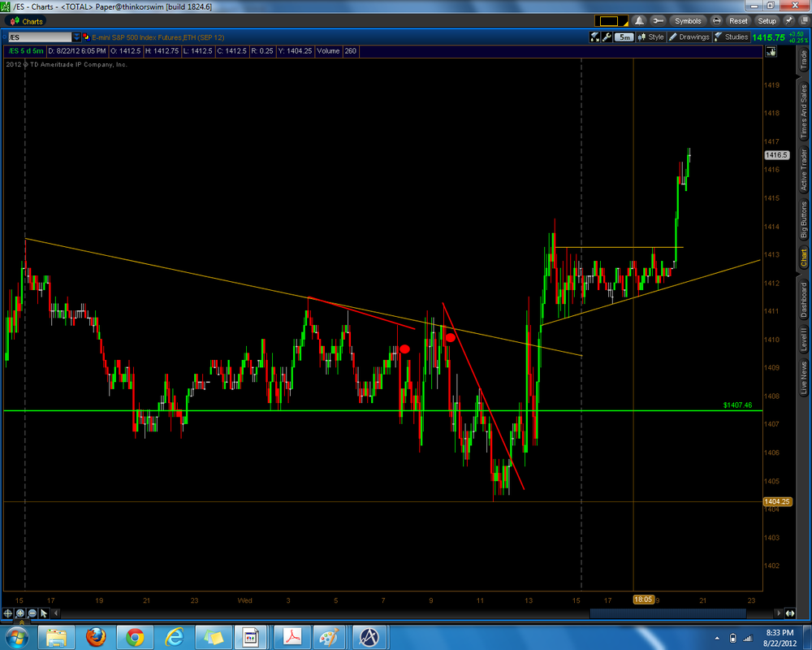Screen dimensions: 812x650
Task: Toggle the chart mode hand icon
Action: tap(771, 51)
